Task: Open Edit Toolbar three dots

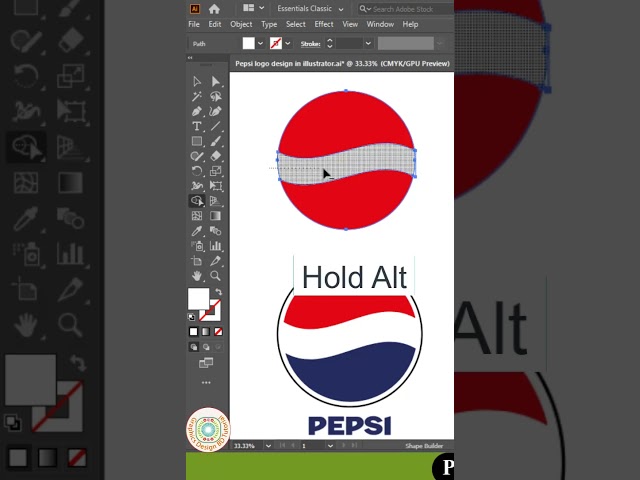Action: click(206, 382)
